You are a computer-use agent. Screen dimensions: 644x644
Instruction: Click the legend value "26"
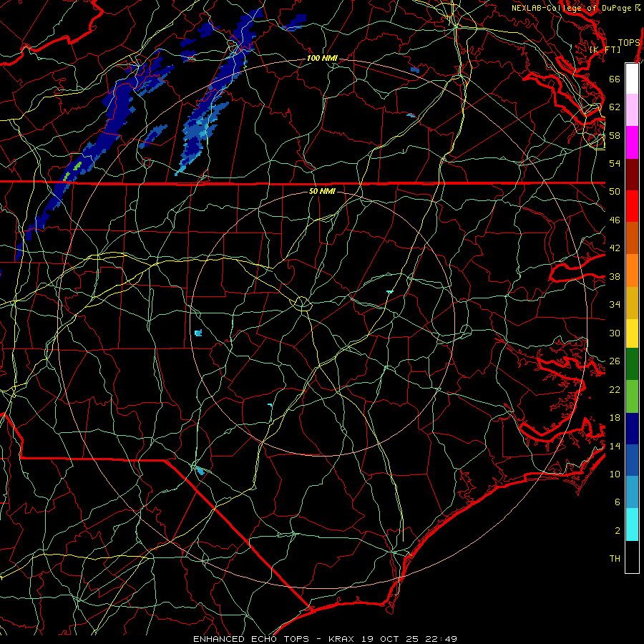tap(615, 361)
